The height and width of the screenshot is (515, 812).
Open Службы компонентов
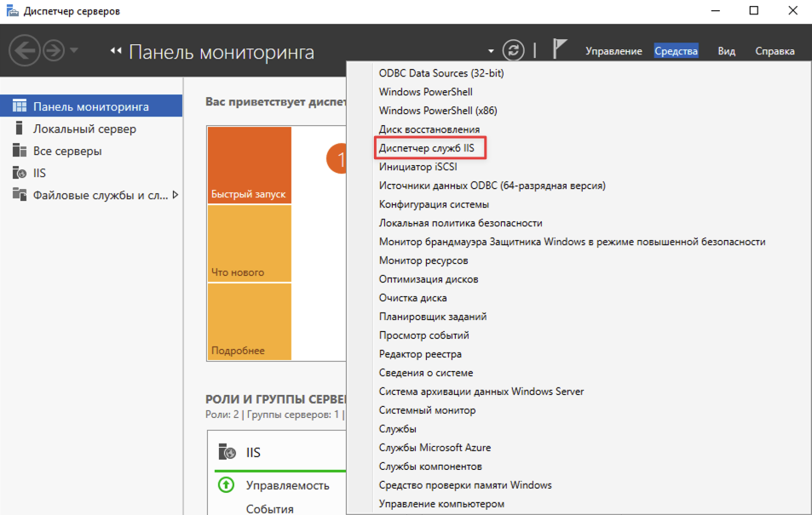[x=430, y=466]
